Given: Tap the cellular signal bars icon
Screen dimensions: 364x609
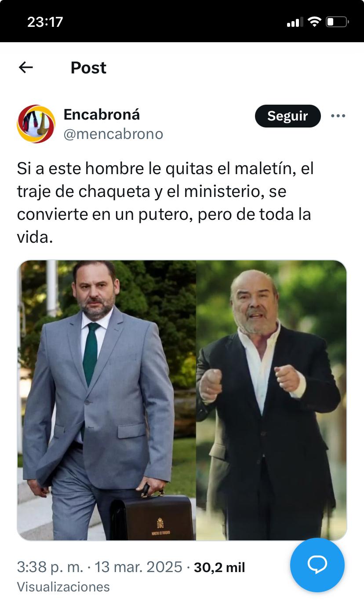Looking at the screenshot, I should pyautogui.click(x=295, y=22).
